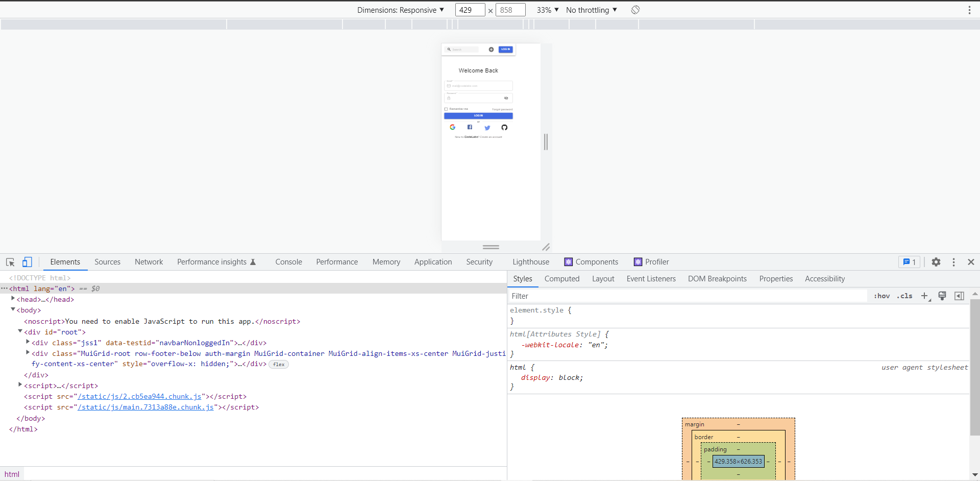Open DevTools settings gear

coord(937,262)
